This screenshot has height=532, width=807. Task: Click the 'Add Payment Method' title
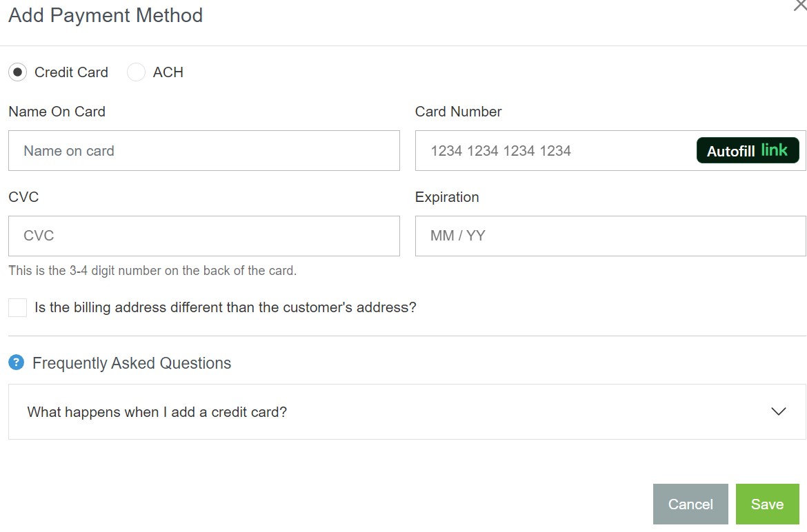pyautogui.click(x=106, y=15)
